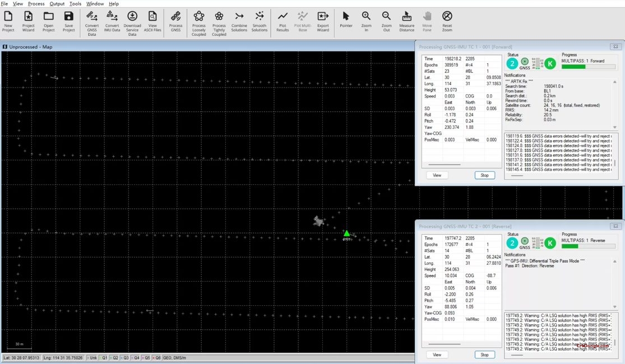
Task: Close the Forward processing window
Action: 615,46
